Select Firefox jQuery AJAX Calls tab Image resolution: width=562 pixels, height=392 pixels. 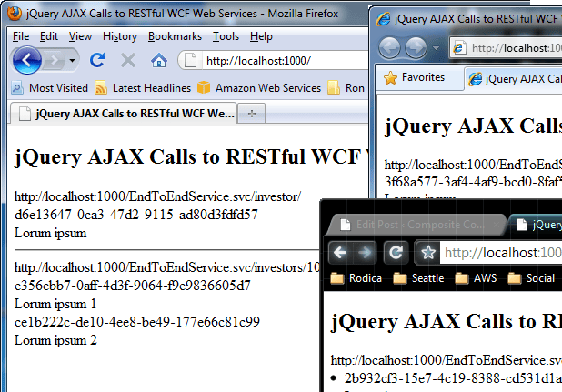(x=124, y=114)
